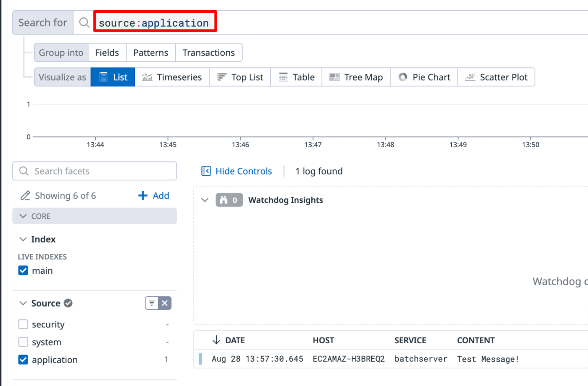
Task: Click the 'Showing 6 of 6' label
Action: 65,196
